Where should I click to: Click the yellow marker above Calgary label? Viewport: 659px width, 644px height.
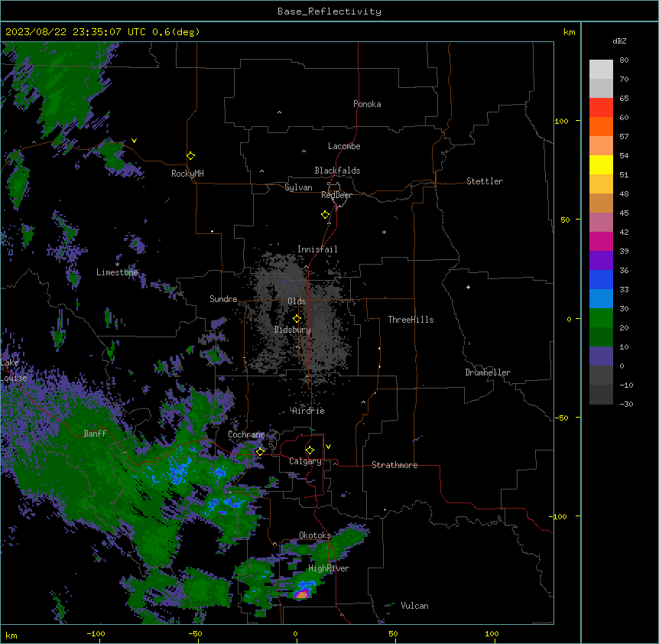[x=310, y=450]
